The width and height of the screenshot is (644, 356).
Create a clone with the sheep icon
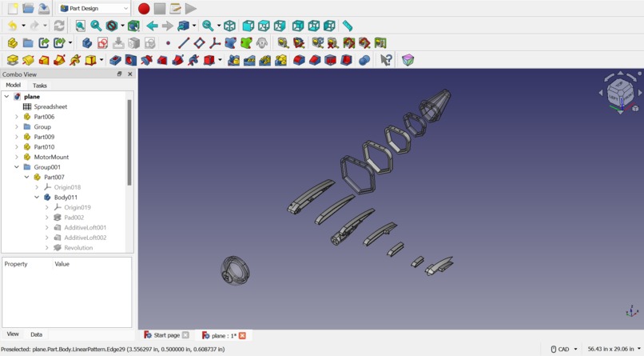(262, 42)
